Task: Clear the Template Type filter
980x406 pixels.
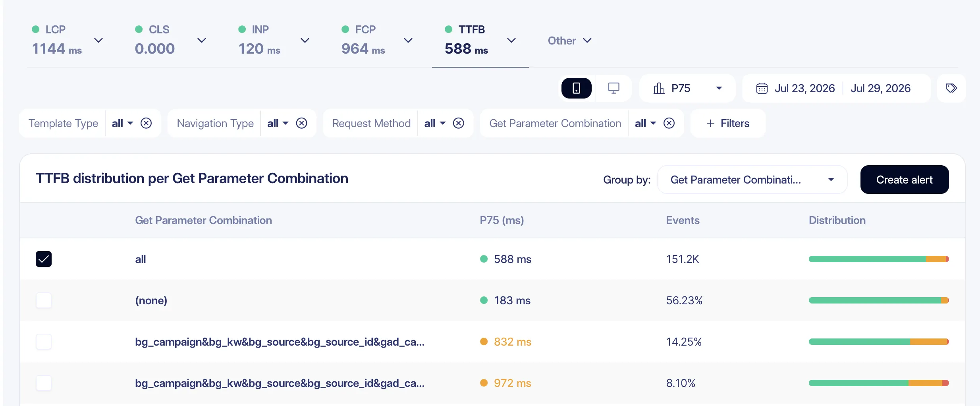Action: (146, 123)
